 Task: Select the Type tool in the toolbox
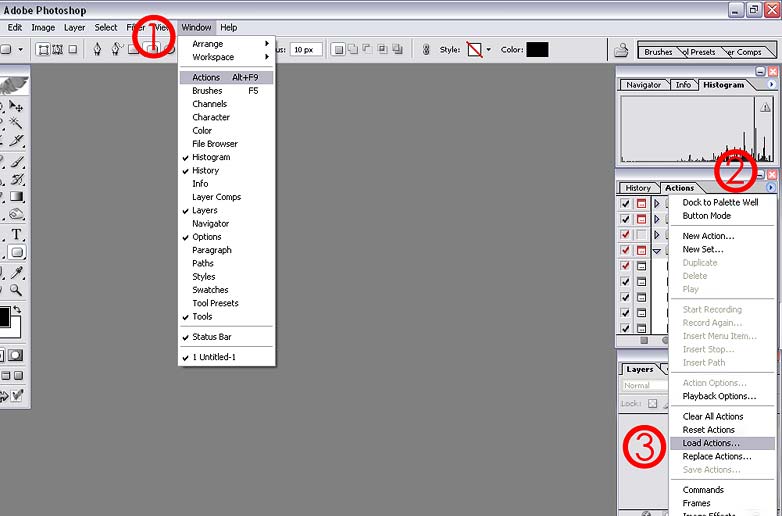click(x=17, y=235)
